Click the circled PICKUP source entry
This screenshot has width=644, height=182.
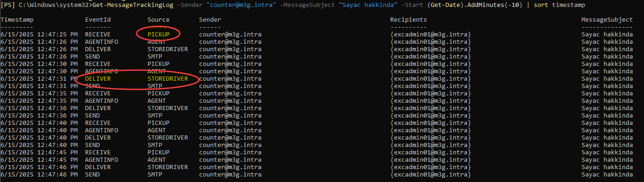point(159,34)
